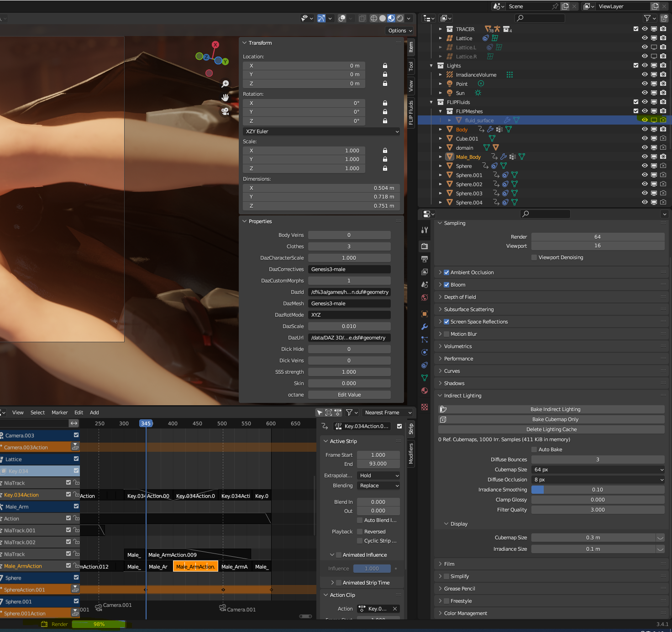Open the Marker menu in the NLA editor

click(59, 413)
